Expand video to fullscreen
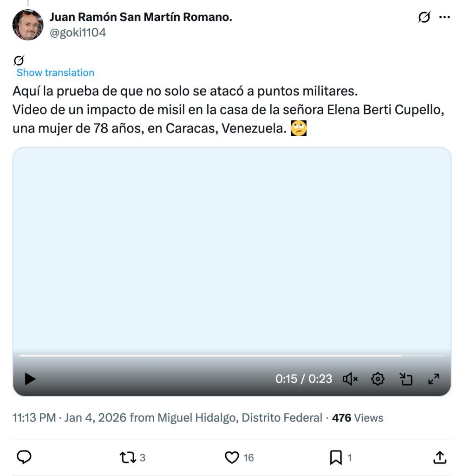464x476 pixels. (433, 379)
